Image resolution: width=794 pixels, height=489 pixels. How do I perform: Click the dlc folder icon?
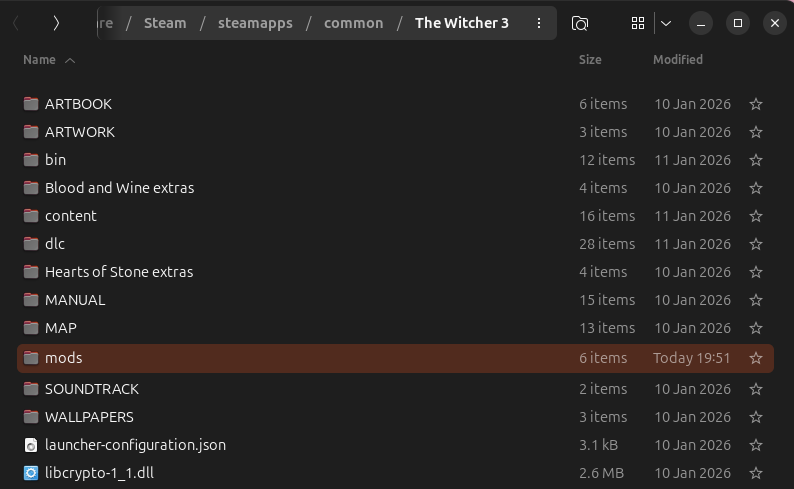click(31, 244)
